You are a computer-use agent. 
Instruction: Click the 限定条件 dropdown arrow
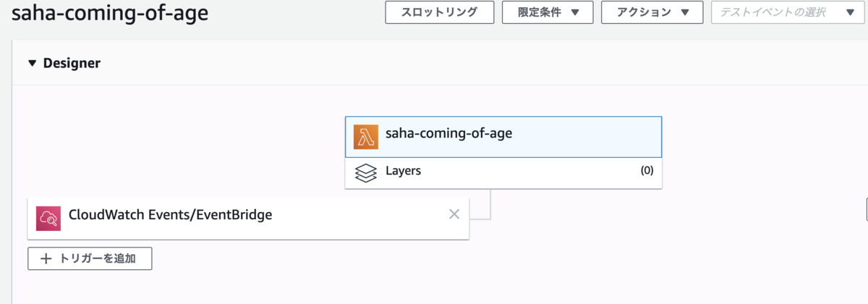[575, 12]
